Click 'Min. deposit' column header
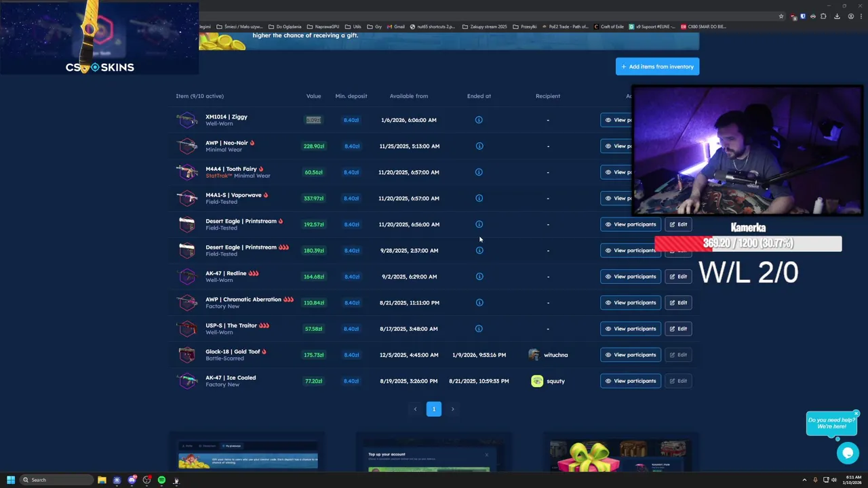868x488 pixels. tap(351, 96)
